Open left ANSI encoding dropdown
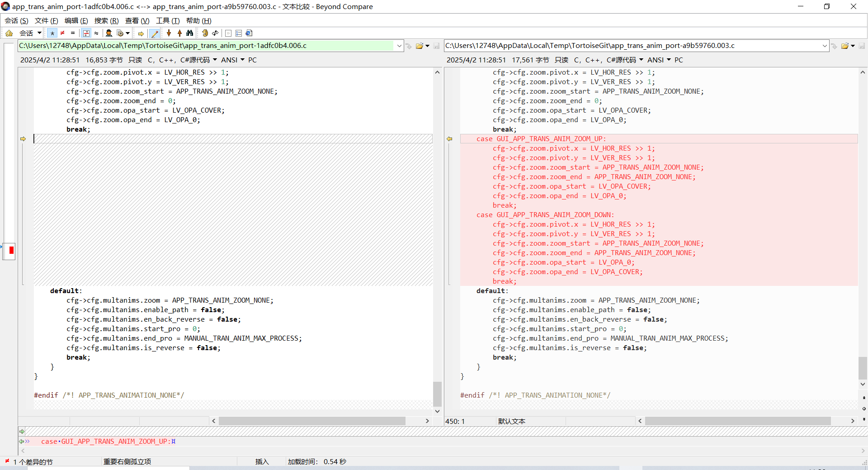 [x=232, y=60]
